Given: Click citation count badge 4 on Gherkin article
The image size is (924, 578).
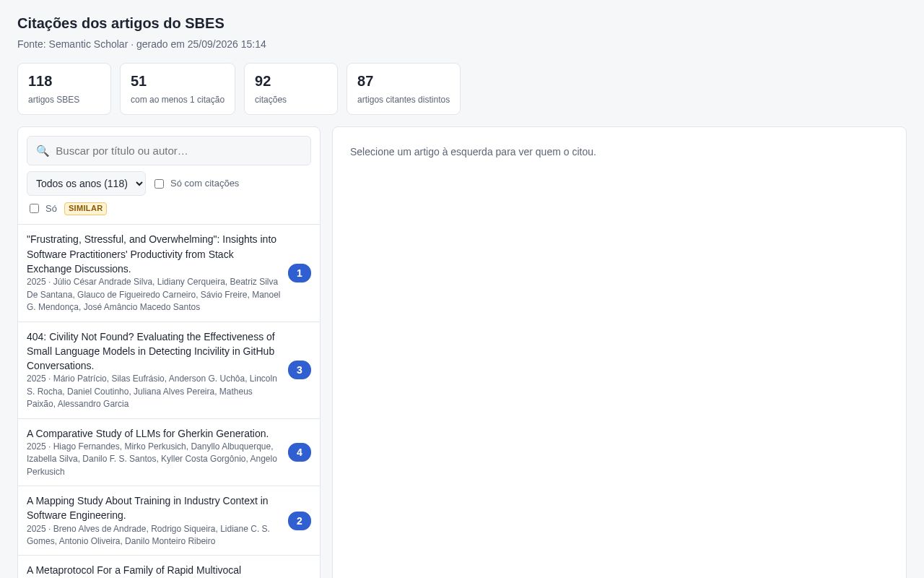Looking at the screenshot, I should coord(300,452).
